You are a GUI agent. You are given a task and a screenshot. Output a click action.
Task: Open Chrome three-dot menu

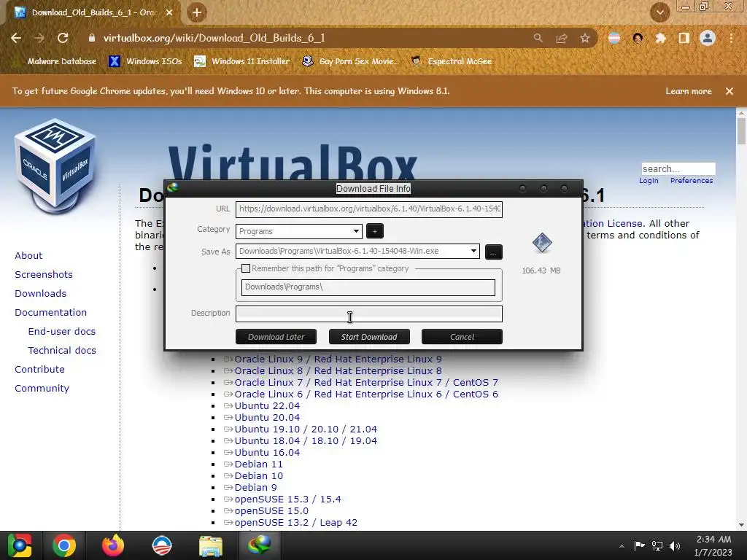[x=731, y=38]
